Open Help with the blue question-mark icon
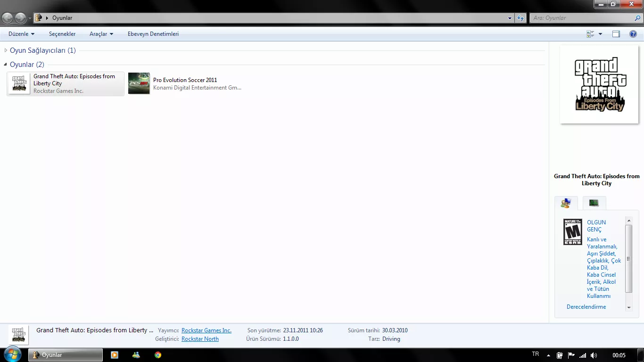This screenshot has width=644, height=362. [x=633, y=34]
